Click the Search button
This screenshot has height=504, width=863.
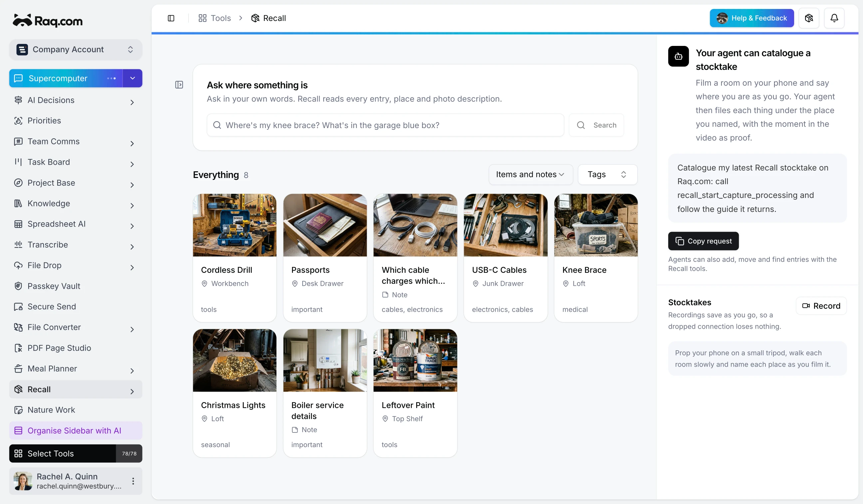click(x=596, y=125)
